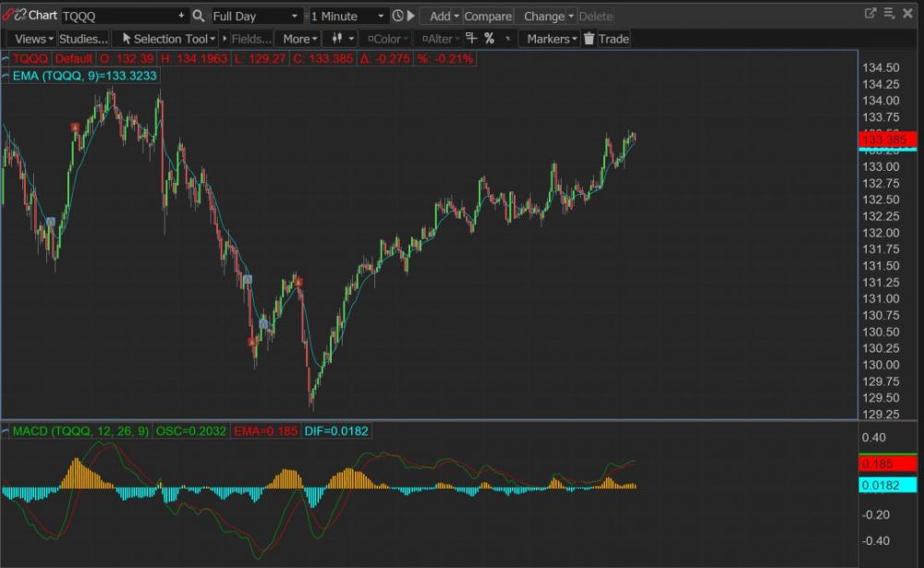Click the symbol search magnifier icon

pyautogui.click(x=199, y=16)
